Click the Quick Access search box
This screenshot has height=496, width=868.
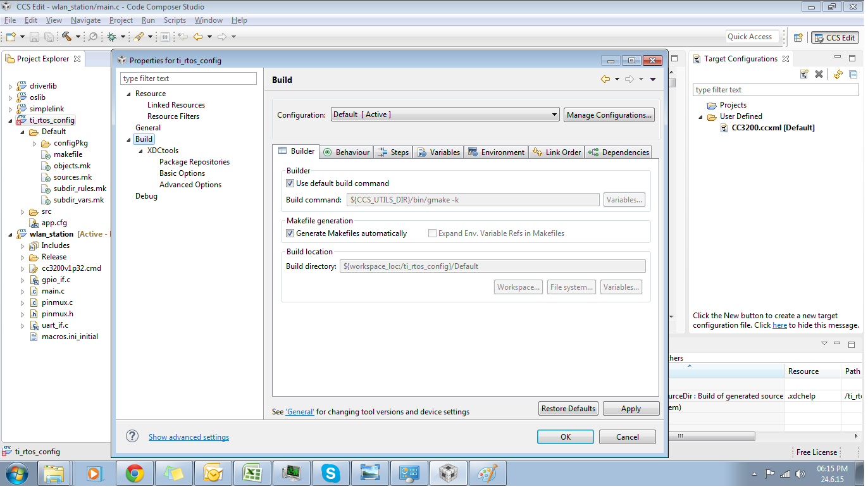[752, 37]
